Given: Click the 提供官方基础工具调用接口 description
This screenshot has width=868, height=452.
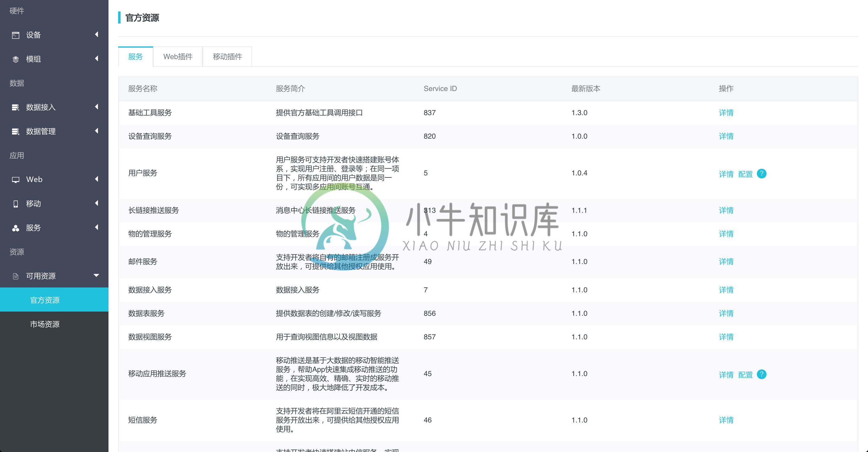Looking at the screenshot, I should click(319, 113).
